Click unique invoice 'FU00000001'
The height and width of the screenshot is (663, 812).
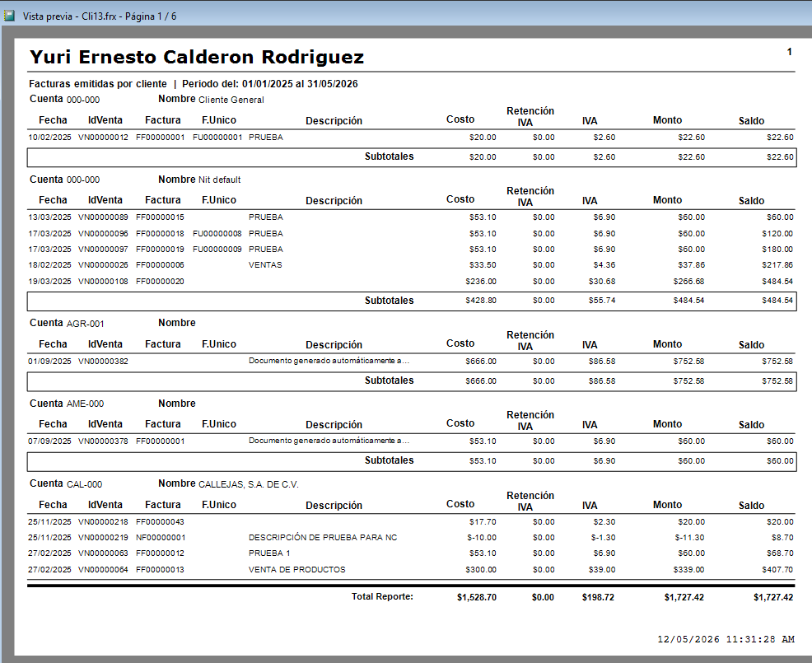coord(217,138)
